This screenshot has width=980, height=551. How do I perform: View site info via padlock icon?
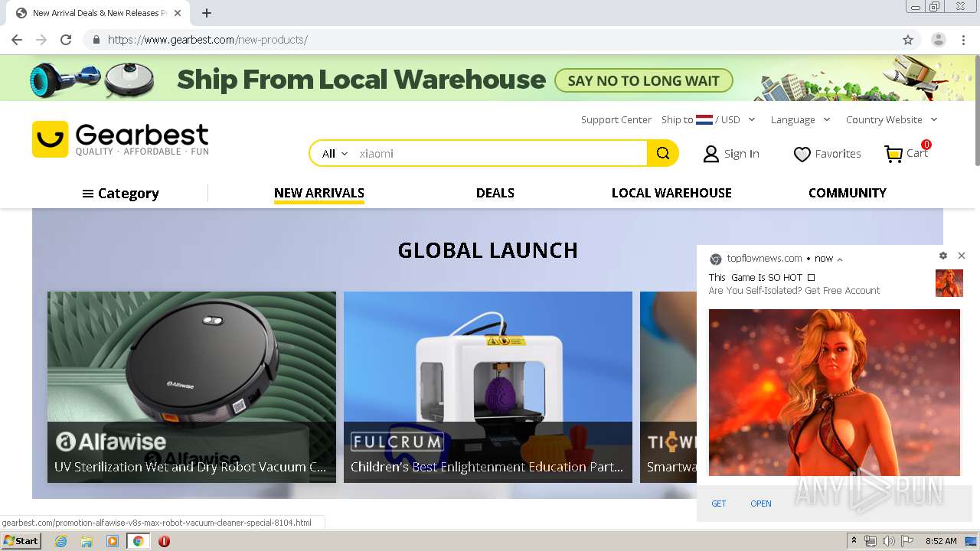[x=96, y=40]
